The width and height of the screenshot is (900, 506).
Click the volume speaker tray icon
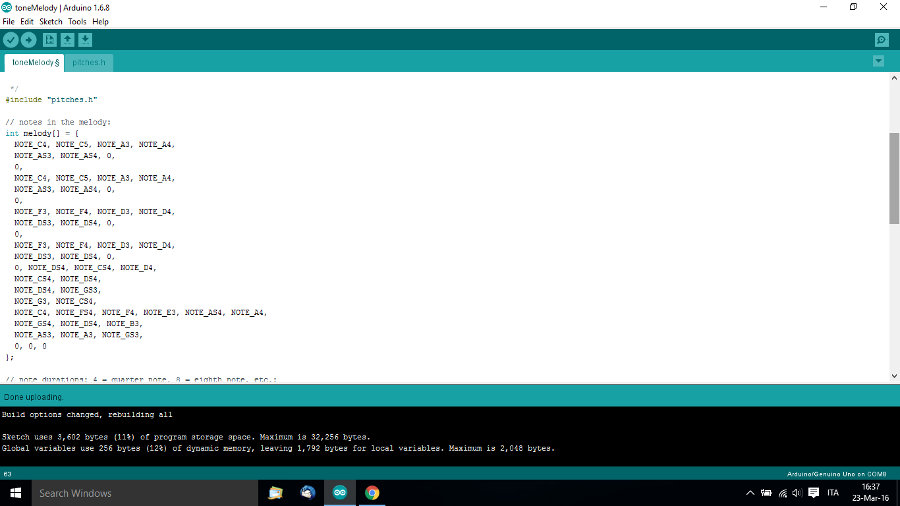coord(797,493)
